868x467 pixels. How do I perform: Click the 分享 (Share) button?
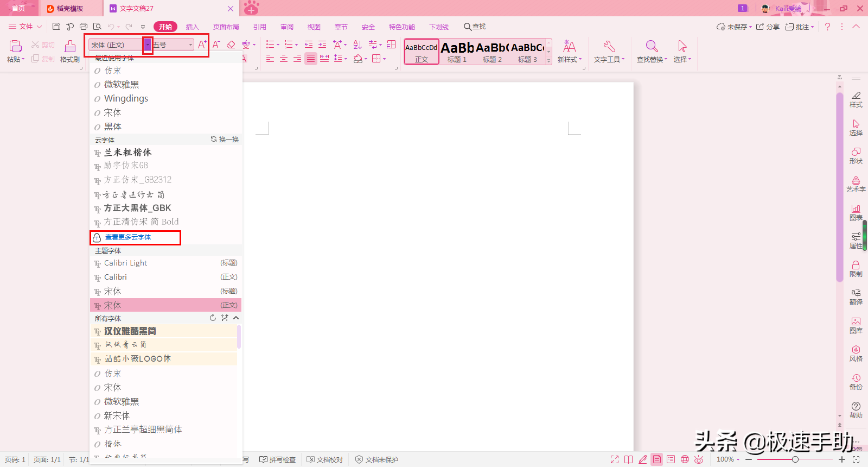click(x=768, y=27)
